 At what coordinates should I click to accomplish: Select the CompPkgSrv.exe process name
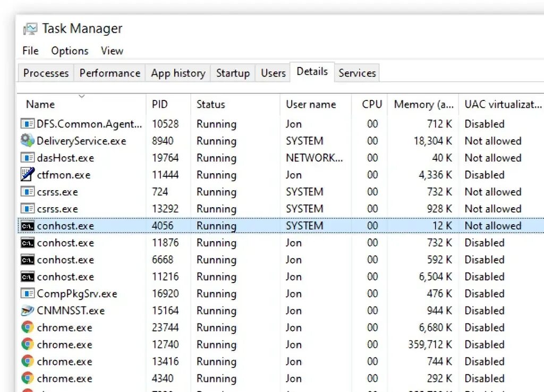click(76, 294)
